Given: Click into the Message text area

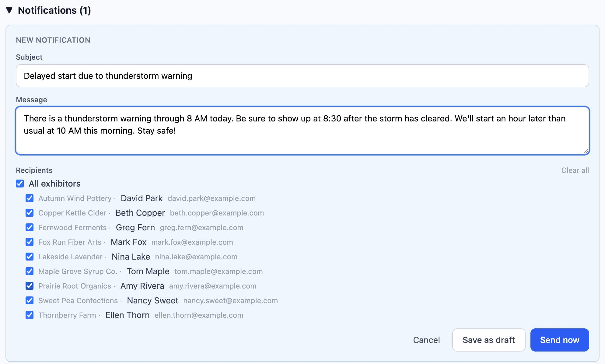Looking at the screenshot, I should point(302,131).
